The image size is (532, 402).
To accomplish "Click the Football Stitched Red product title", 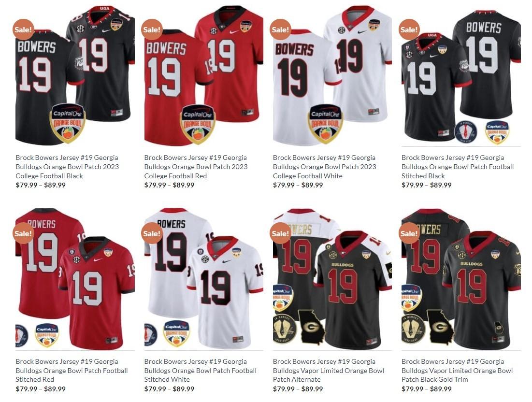I will click(72, 371).
